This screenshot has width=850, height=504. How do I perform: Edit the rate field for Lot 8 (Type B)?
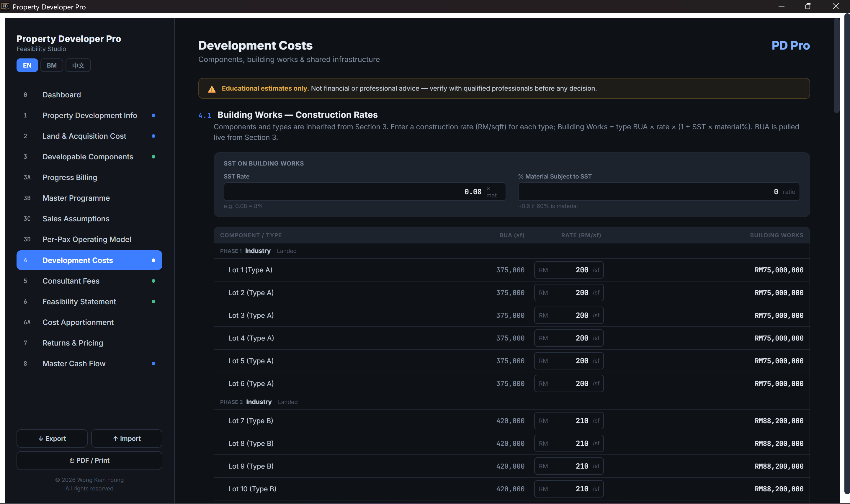coord(569,444)
